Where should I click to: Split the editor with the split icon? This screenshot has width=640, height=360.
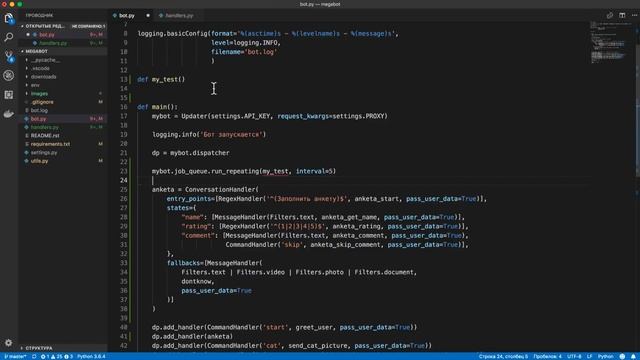click(622, 16)
